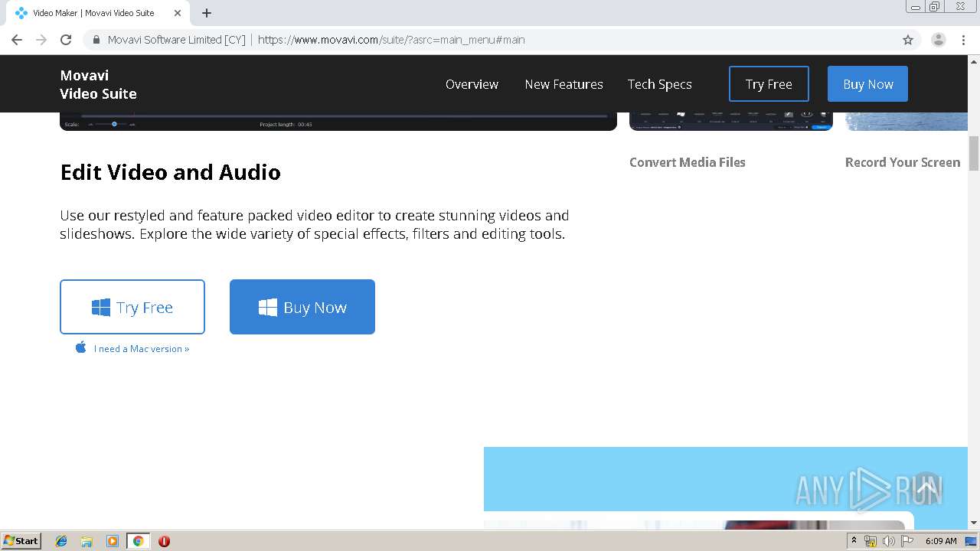The width and height of the screenshot is (980, 551).
Task: Show hidden system tray icons
Action: point(854,541)
